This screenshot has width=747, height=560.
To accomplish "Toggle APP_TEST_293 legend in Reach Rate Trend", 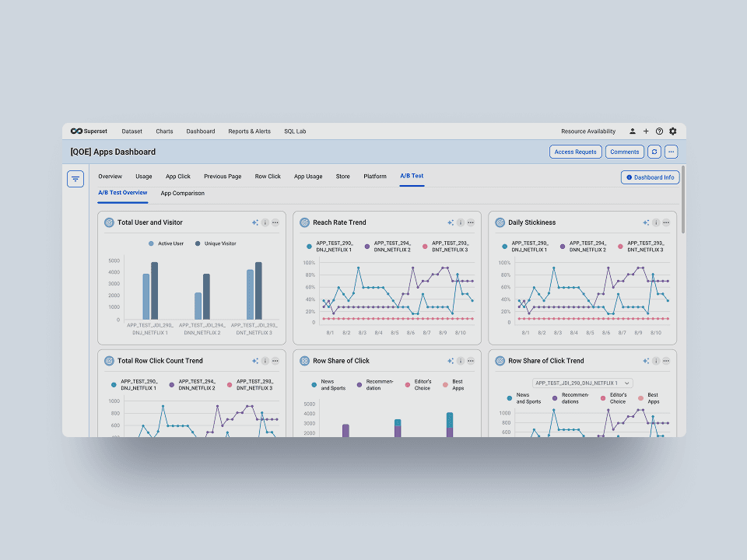I will click(445, 247).
